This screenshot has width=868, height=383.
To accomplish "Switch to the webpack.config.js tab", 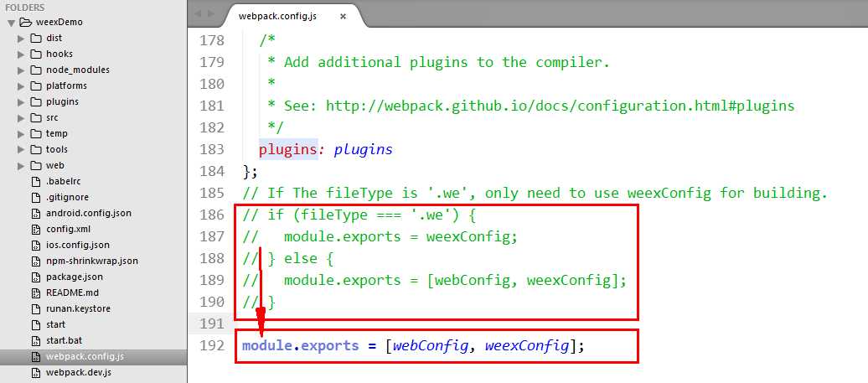I will coord(277,16).
